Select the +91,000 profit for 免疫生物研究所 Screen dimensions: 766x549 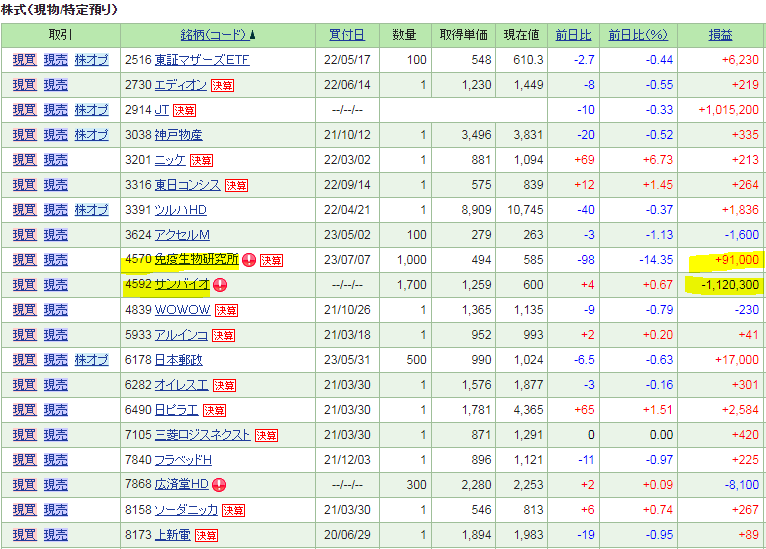click(737, 260)
